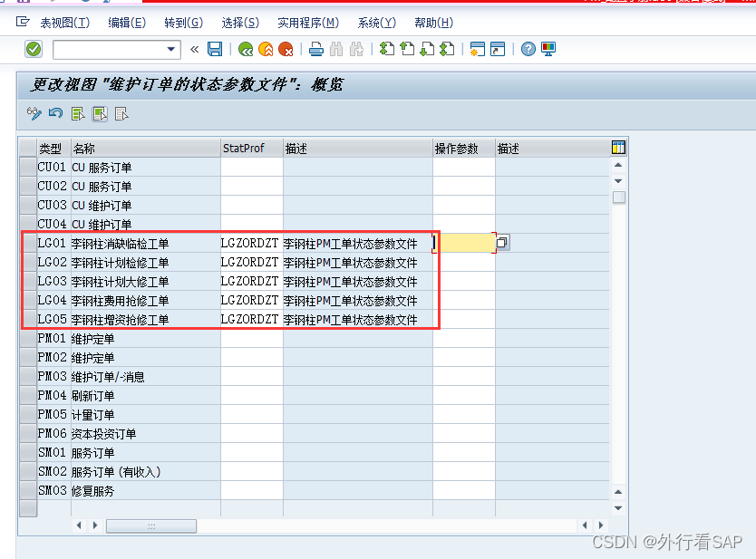756x559 pixels.
Task: Click the 类型 column header
Action: click(x=54, y=148)
